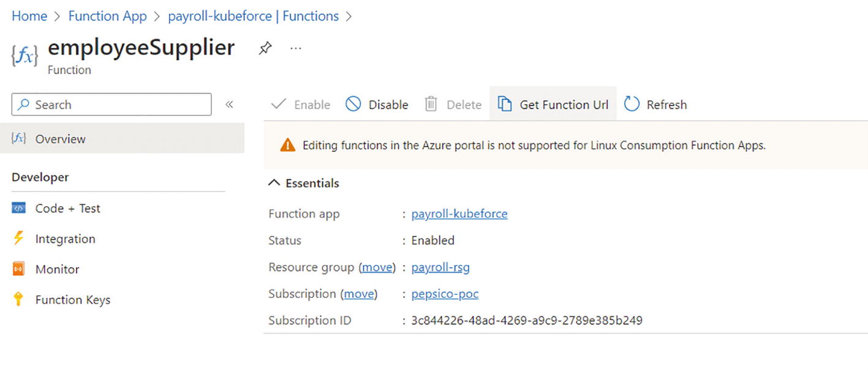The image size is (868, 371).
Task: Collapse the Essentials section
Action: click(275, 183)
